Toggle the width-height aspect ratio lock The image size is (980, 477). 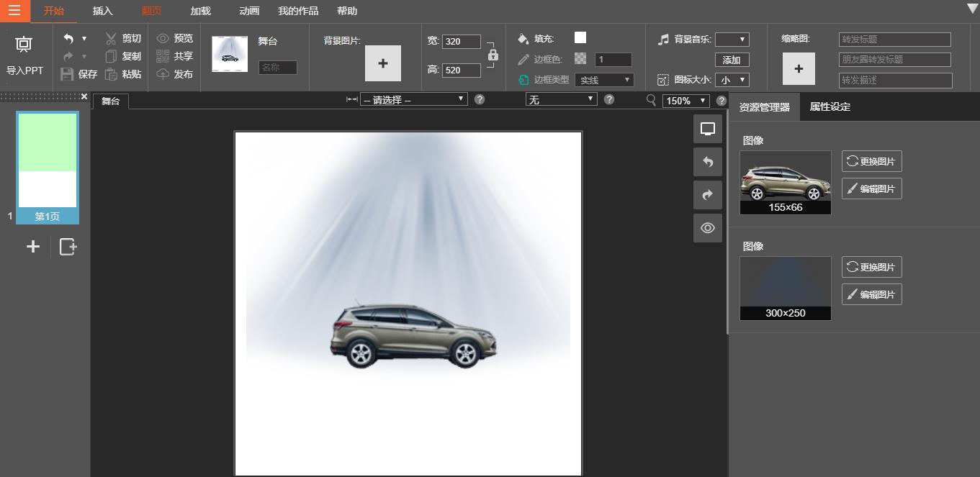[x=493, y=55]
